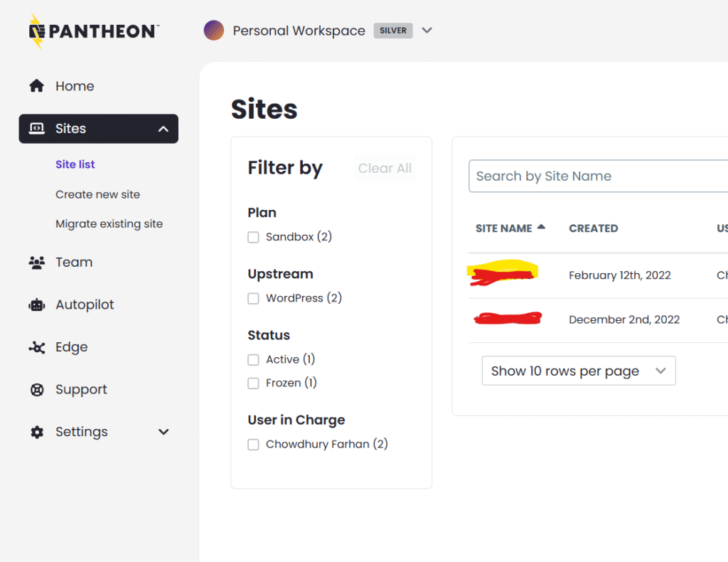Toggle the Frozen (1) status checkbox
Image resolution: width=728 pixels, height=562 pixels.
(253, 383)
